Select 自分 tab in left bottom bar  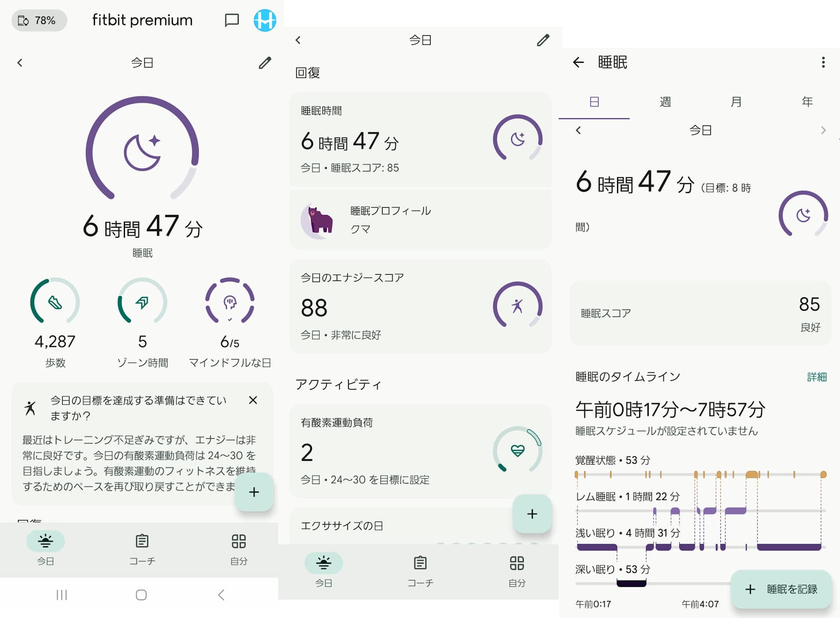pyautogui.click(x=239, y=549)
